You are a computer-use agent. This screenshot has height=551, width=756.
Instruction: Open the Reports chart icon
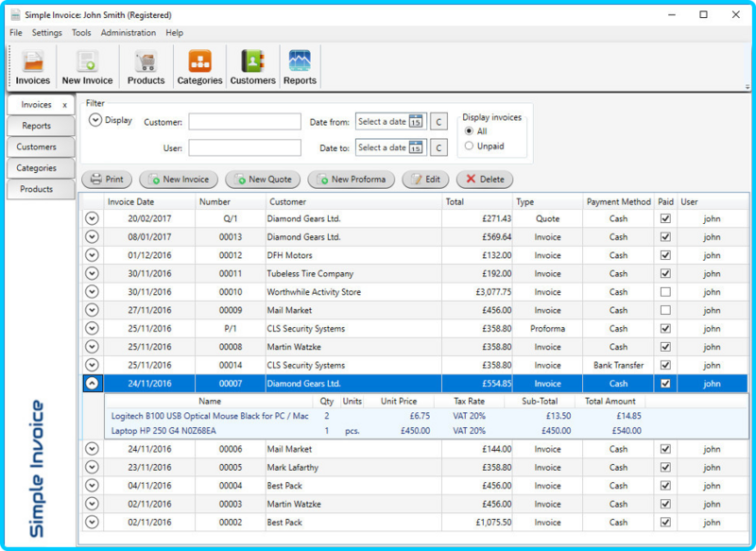(300, 67)
